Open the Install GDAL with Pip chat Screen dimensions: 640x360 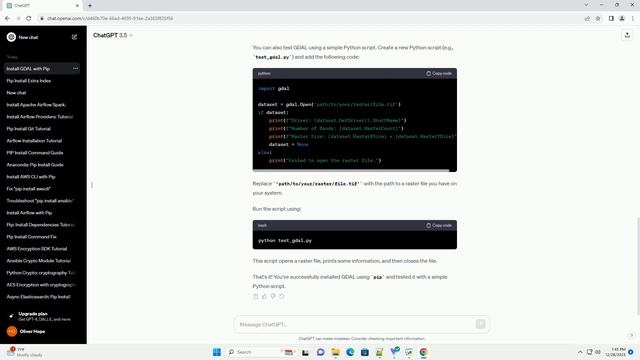[42, 69]
